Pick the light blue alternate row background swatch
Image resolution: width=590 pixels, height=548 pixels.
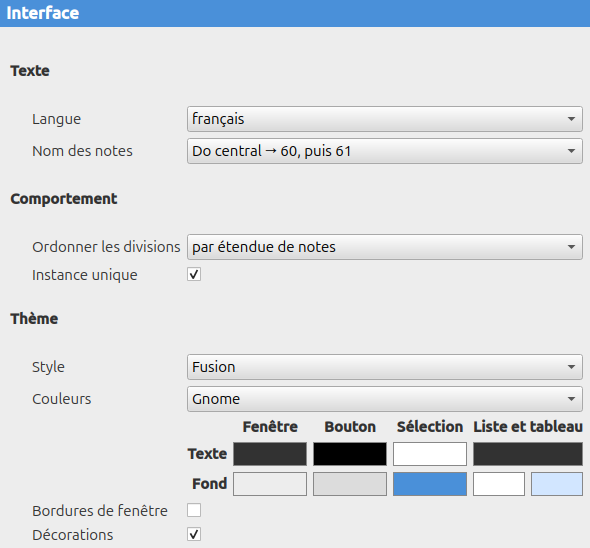coord(557,484)
